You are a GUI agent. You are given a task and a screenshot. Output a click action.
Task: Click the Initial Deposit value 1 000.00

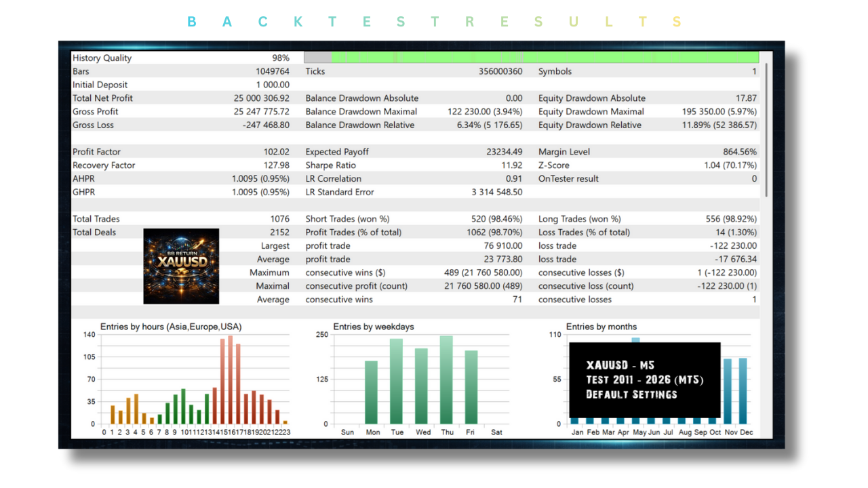273,85
